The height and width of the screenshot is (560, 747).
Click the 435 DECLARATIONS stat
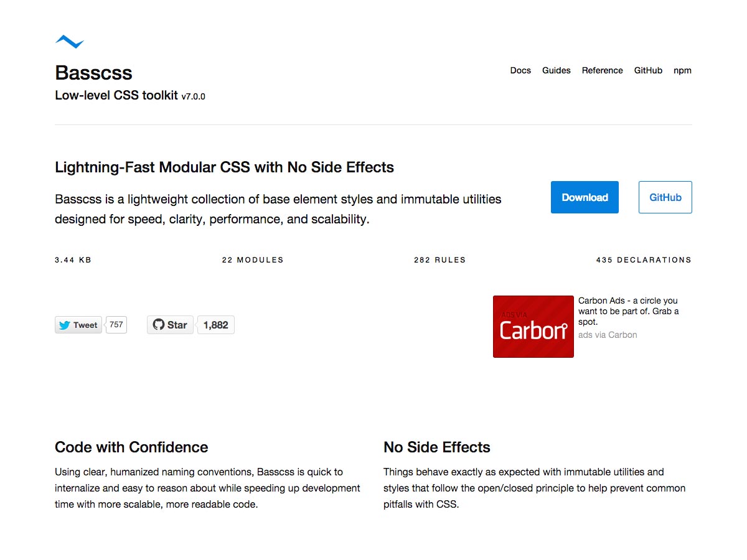[644, 260]
